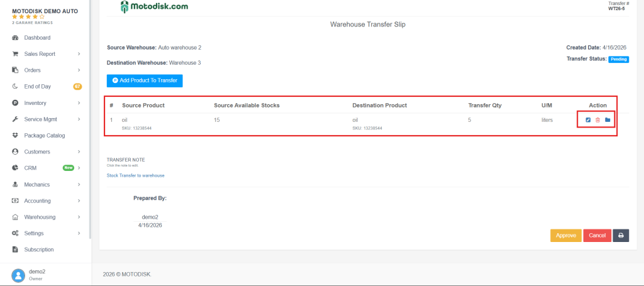Expand the Sales Report submenu chevron
644x286 pixels.
coord(79,54)
